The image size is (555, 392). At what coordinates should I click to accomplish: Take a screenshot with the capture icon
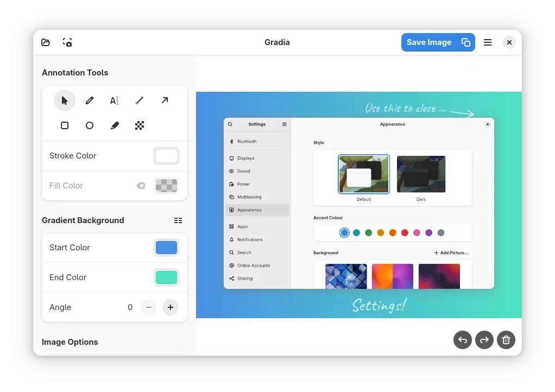pos(67,42)
